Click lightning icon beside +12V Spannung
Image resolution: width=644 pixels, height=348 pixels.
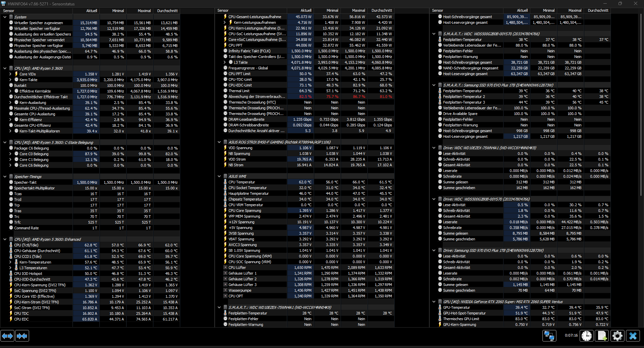tap(225, 222)
